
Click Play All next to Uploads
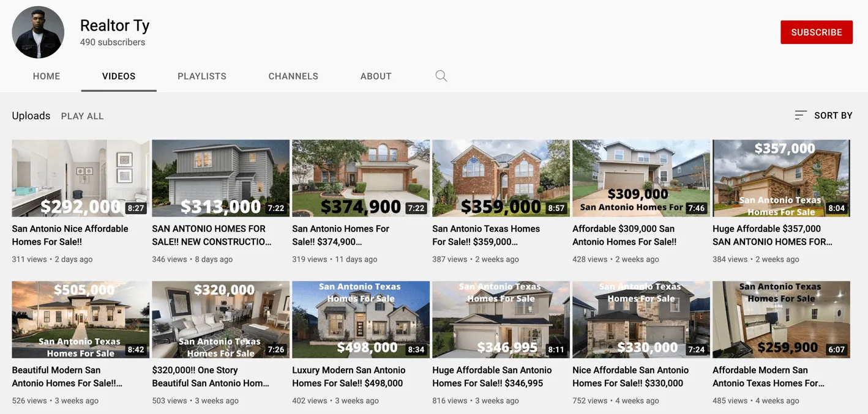(x=82, y=116)
